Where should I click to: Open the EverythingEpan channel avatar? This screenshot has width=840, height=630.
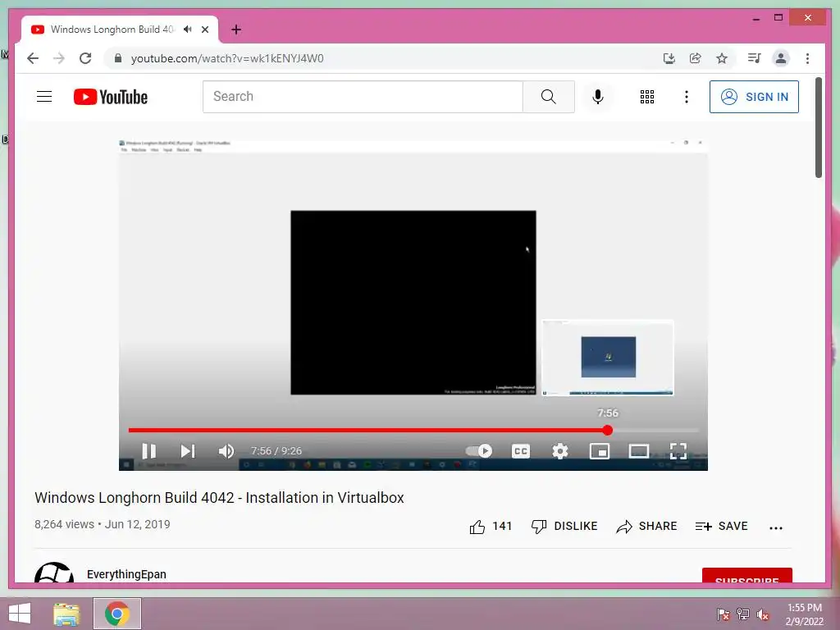[54, 573]
